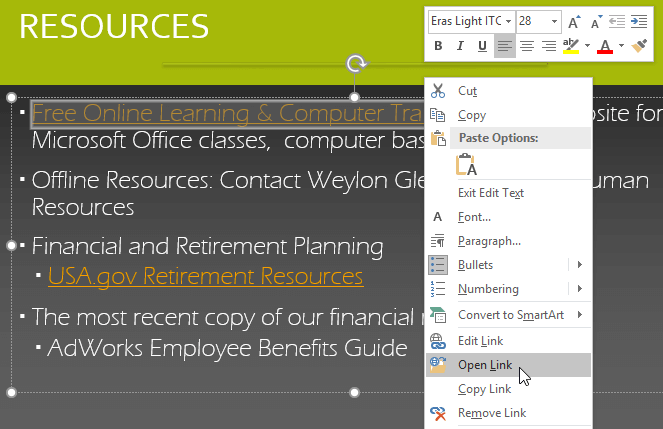Click the Increase List Level icon
Screen dimensions: 663x429
click(x=639, y=22)
